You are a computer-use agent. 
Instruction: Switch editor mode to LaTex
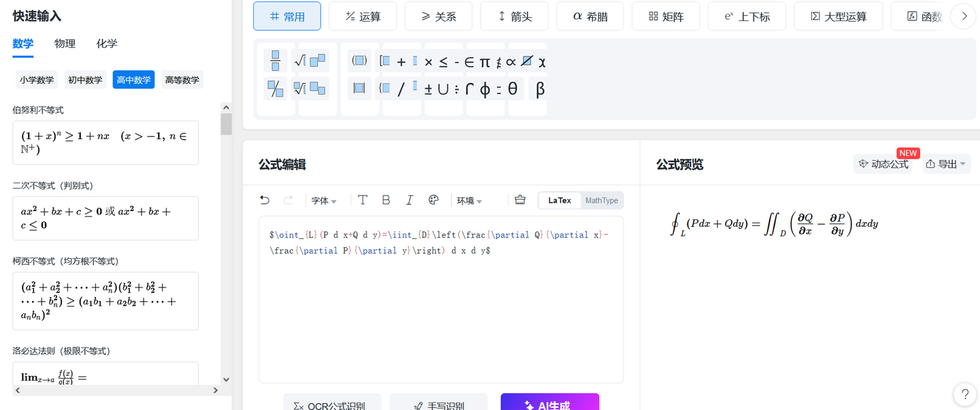pos(560,200)
